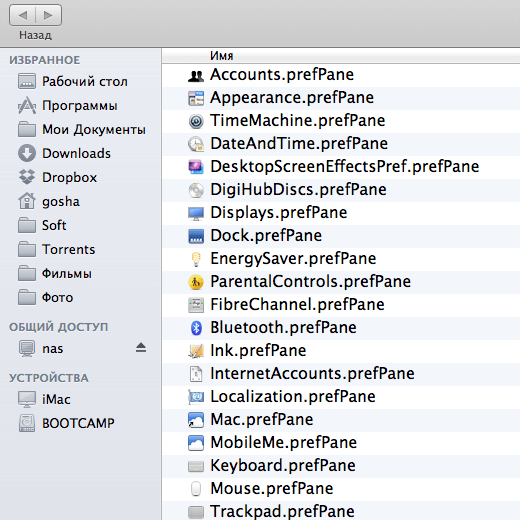Click the DesktopScreenEffectsPref.prefPane icon
Screen dimensions: 520x520
pos(196,167)
